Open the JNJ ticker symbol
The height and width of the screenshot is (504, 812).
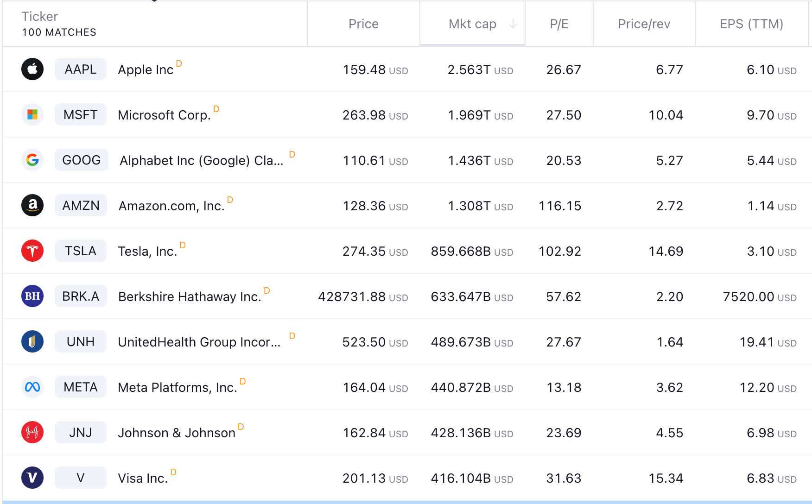point(81,432)
